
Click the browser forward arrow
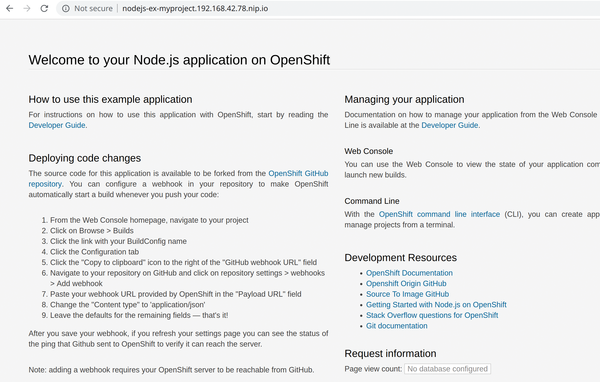tap(27, 8)
